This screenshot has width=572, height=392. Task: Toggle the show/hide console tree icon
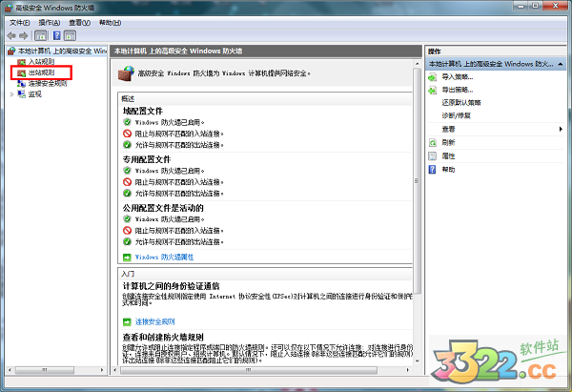(41, 36)
